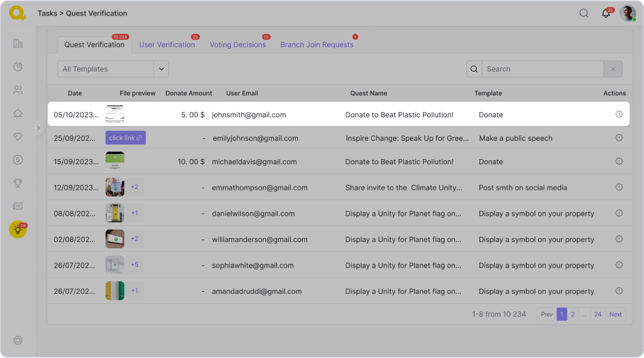Screen dimensions: 644x358
Task: Go to Next page of results
Action: coord(615,314)
